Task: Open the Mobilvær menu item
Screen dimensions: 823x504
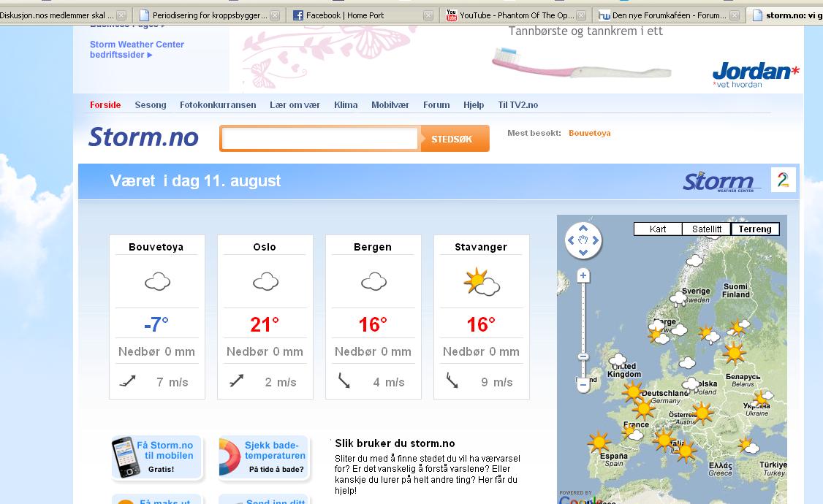Action: [x=390, y=105]
